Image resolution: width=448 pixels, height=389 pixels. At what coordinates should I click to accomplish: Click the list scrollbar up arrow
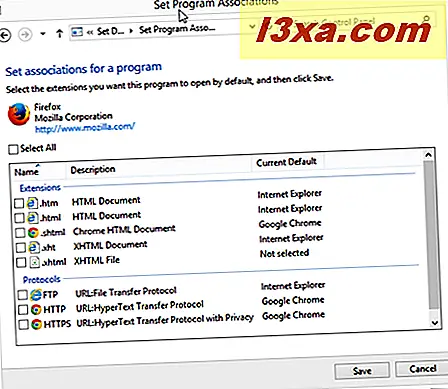point(428,155)
